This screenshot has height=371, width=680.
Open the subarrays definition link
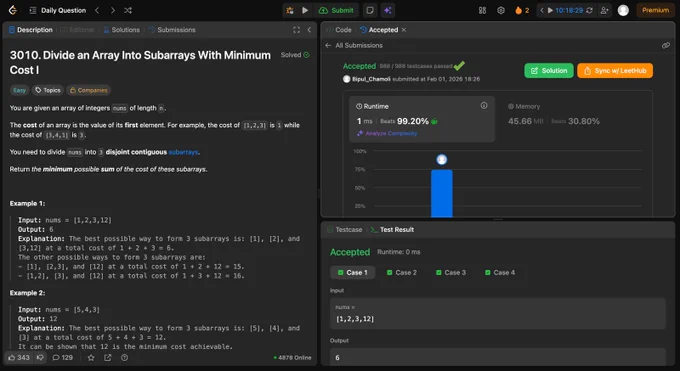183,152
